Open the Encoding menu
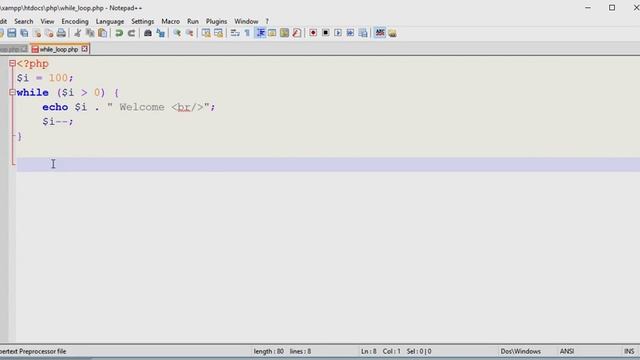 tap(75, 21)
